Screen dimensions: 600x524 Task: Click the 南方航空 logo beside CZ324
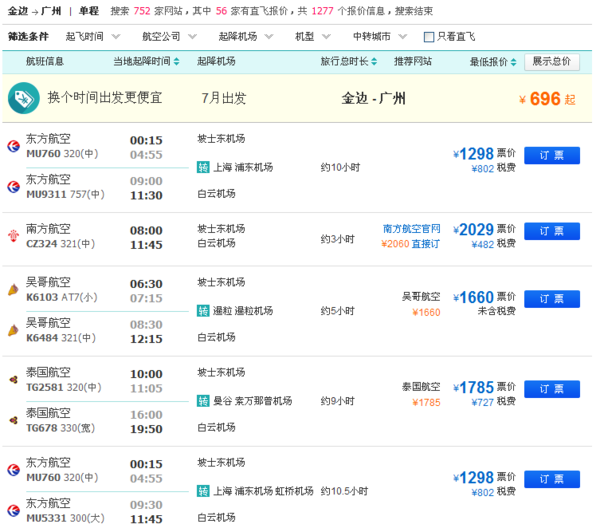(x=13, y=236)
